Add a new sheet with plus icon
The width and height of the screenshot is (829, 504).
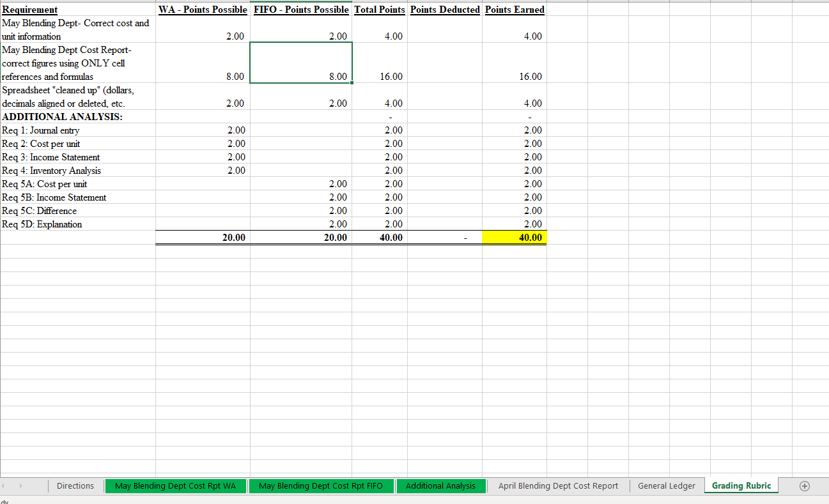805,486
